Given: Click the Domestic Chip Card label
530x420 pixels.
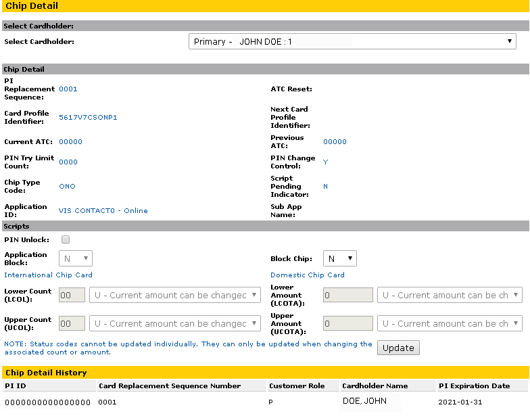Looking at the screenshot, I should point(307,275).
